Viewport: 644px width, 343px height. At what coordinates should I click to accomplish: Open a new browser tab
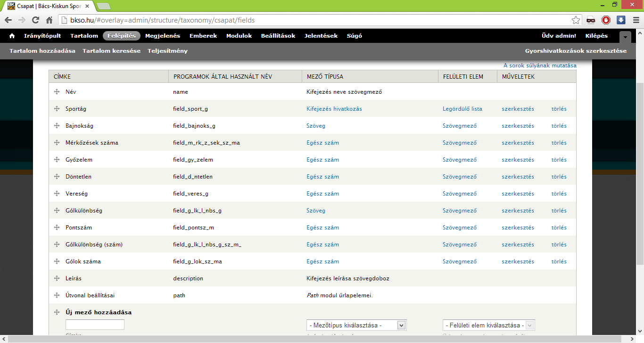tap(104, 6)
